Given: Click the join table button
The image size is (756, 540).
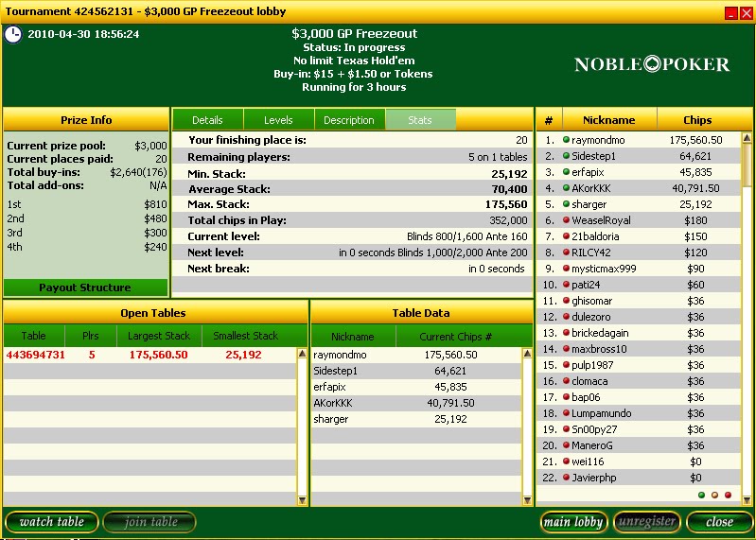Looking at the screenshot, I should [x=149, y=522].
